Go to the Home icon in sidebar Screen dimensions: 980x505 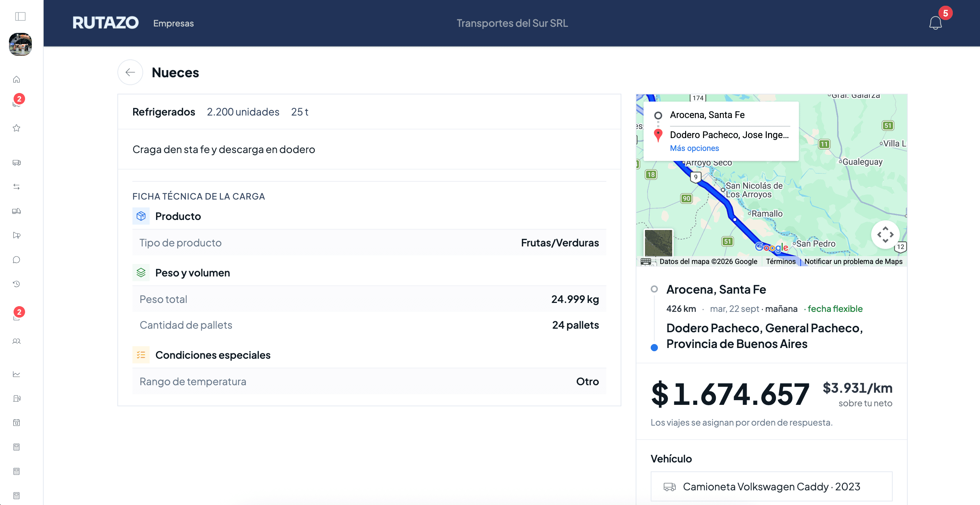point(16,79)
